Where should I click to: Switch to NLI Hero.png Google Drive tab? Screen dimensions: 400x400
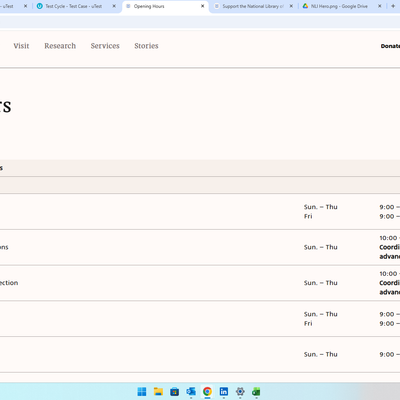339,6
